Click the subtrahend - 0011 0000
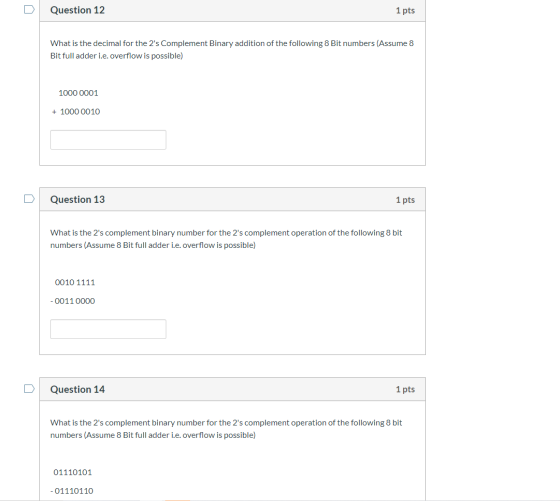This screenshot has width=560, height=501. [73, 301]
